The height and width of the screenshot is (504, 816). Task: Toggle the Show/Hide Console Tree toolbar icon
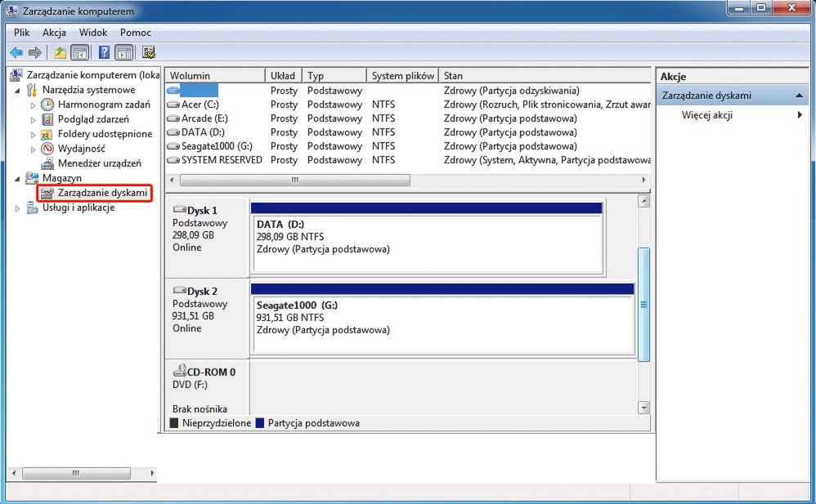coord(79,52)
